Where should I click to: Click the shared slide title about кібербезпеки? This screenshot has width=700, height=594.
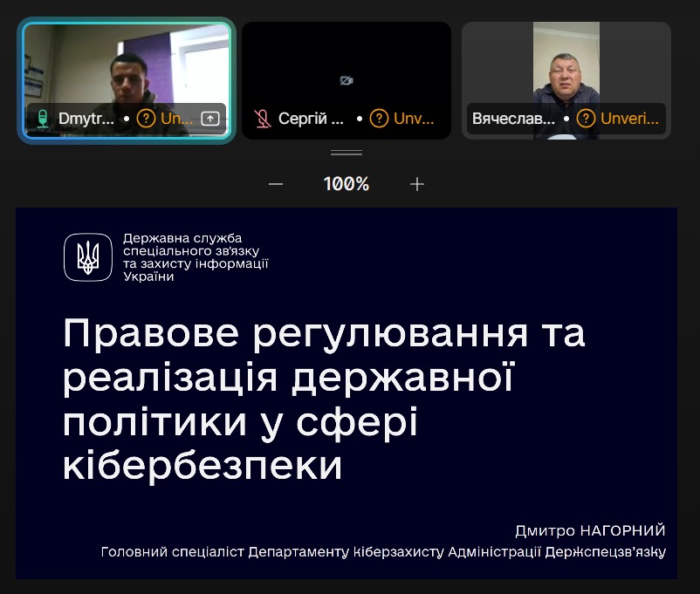323,400
